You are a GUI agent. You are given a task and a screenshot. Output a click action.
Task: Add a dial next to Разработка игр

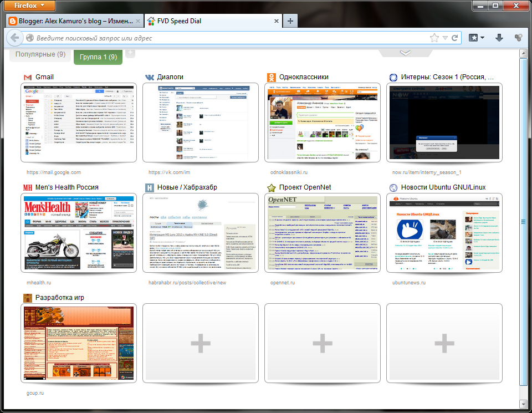(x=201, y=343)
